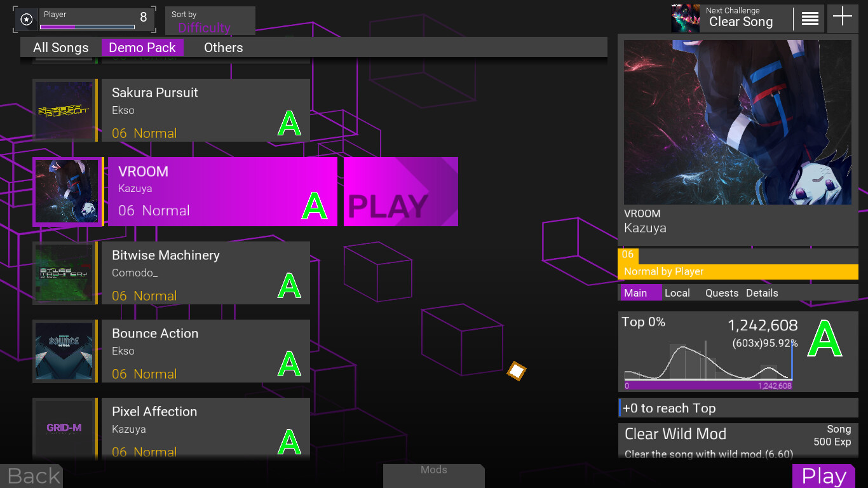Click Play in the bottom right corner
Viewport: 868px width, 488px height.
[x=824, y=475]
